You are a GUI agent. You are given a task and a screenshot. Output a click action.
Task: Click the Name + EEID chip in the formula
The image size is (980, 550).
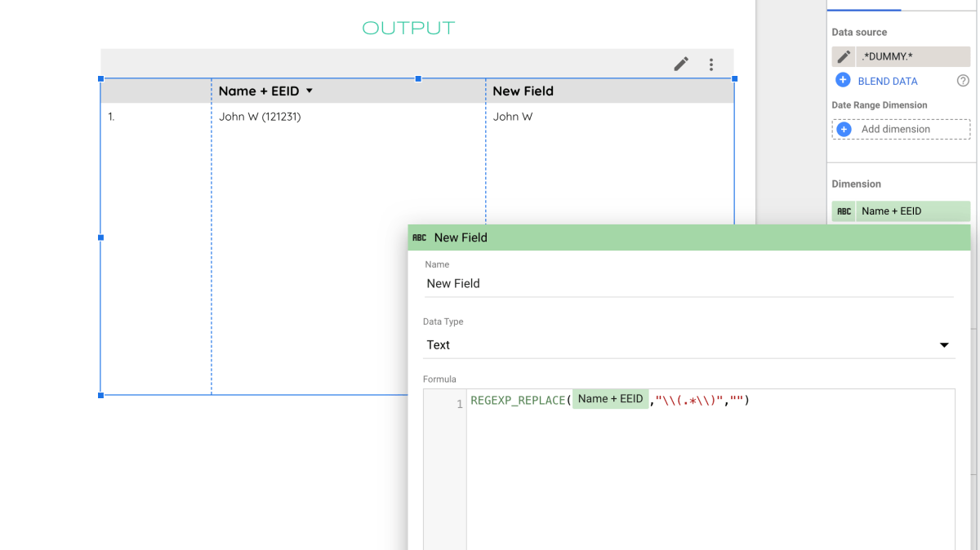tap(610, 399)
